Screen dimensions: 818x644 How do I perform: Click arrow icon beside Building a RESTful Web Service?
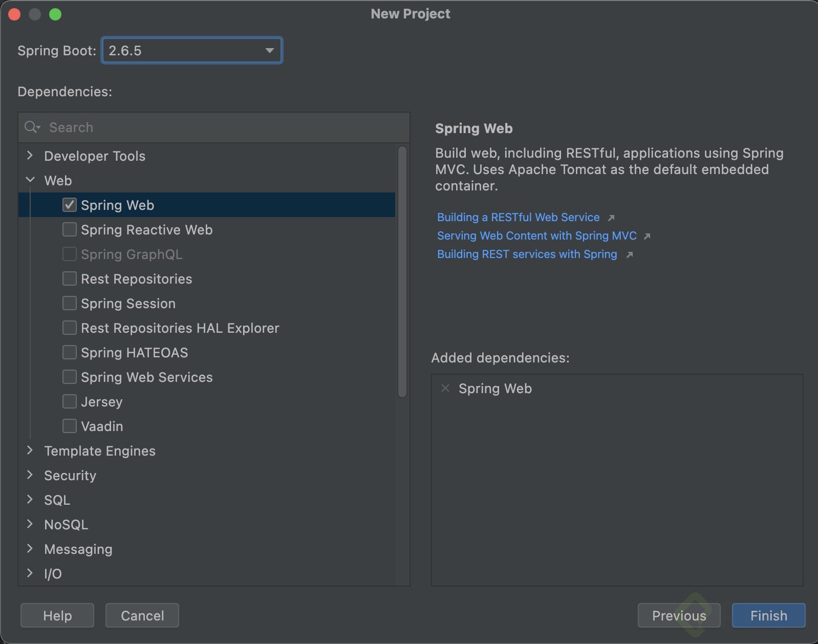[611, 218]
